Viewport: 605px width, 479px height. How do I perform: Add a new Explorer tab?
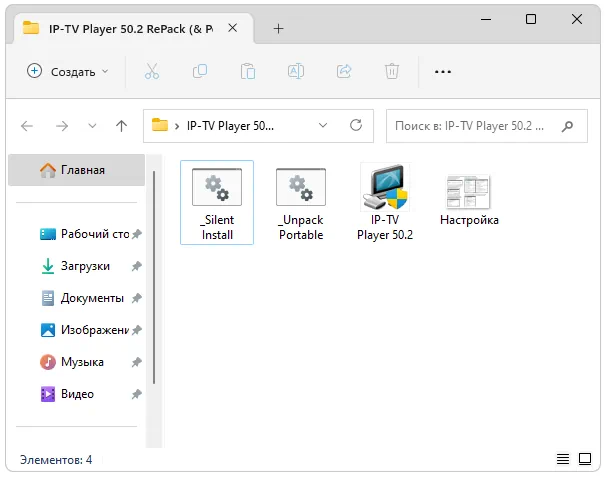tap(278, 29)
